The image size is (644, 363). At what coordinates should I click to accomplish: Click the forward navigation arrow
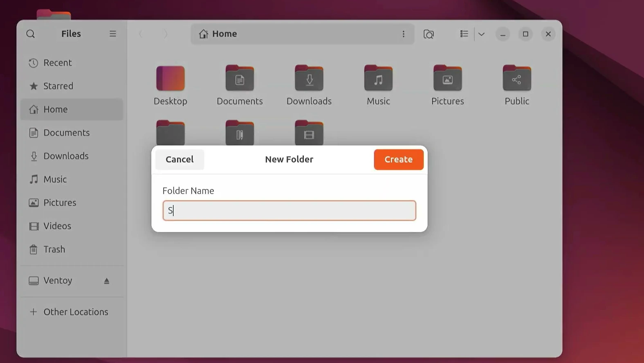[166, 34]
